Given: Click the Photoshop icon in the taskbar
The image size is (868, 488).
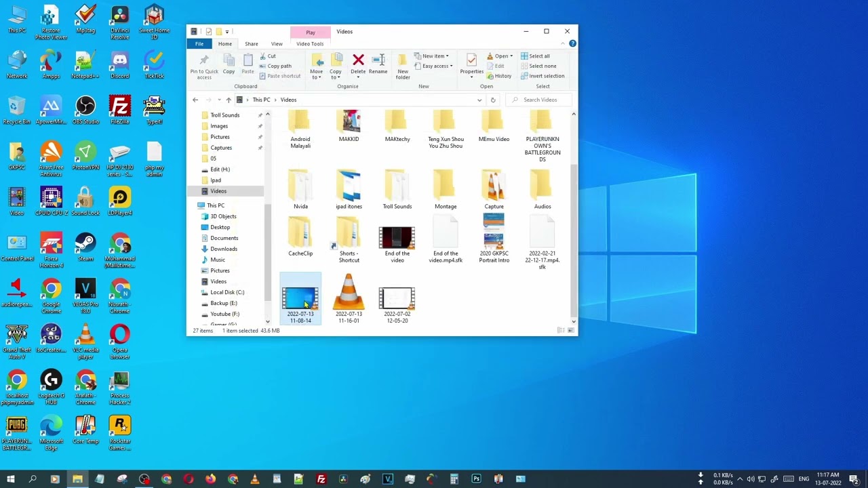Looking at the screenshot, I should pyautogui.click(x=476, y=479).
